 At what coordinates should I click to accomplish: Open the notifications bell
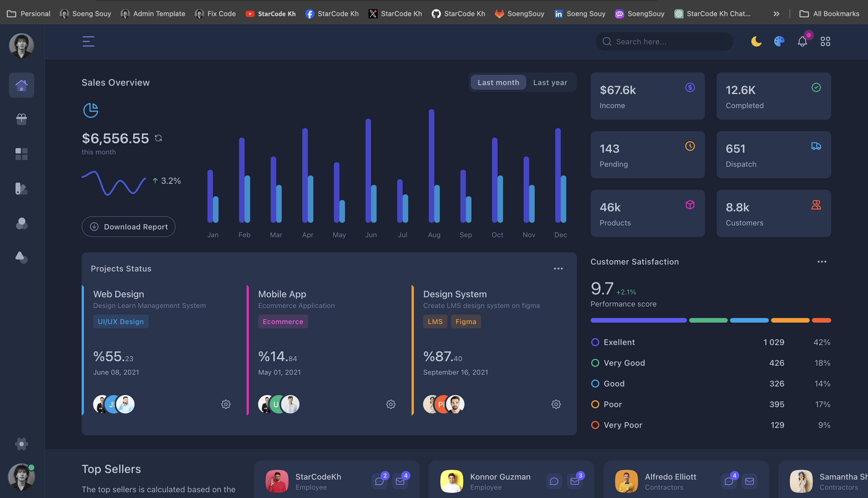click(x=802, y=41)
